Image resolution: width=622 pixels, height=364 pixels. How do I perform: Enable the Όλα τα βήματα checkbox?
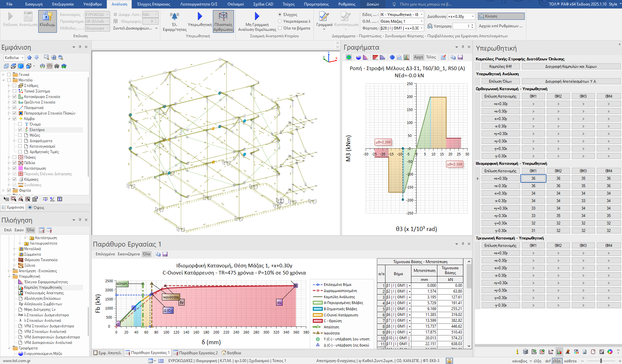pos(280,28)
